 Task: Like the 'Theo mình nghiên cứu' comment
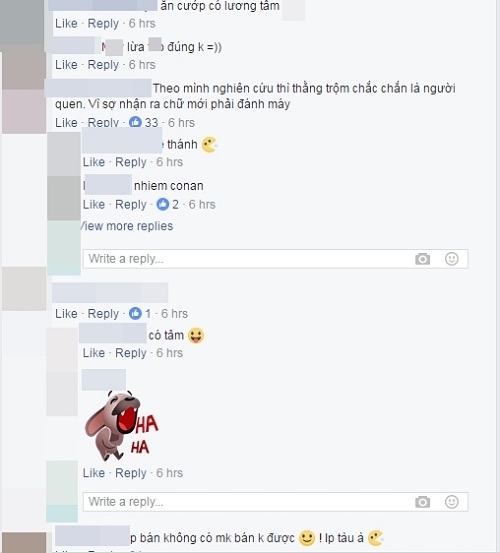click(x=66, y=122)
